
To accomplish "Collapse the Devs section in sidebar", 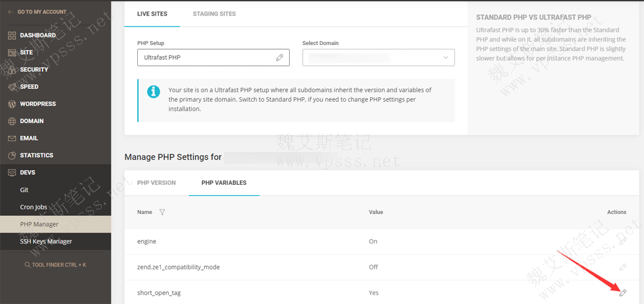I will click(28, 173).
